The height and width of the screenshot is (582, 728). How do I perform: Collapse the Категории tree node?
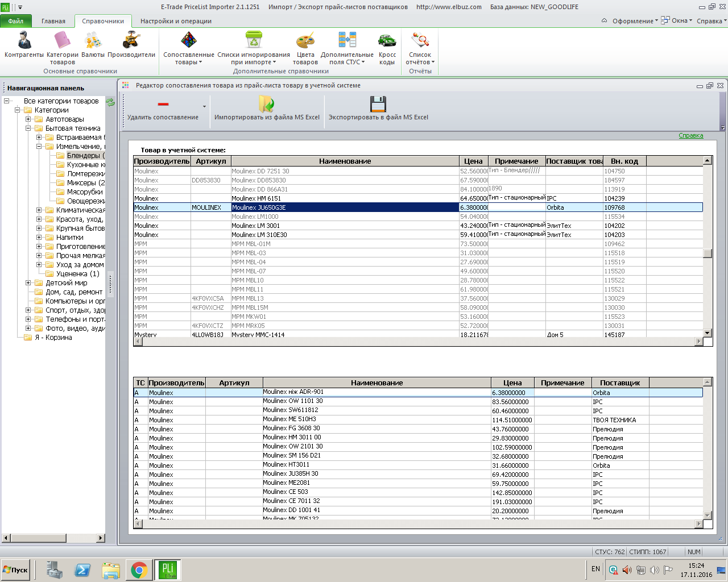(18, 110)
